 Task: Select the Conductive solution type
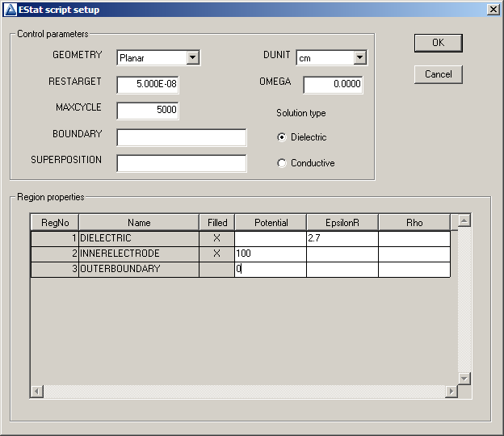(x=282, y=163)
